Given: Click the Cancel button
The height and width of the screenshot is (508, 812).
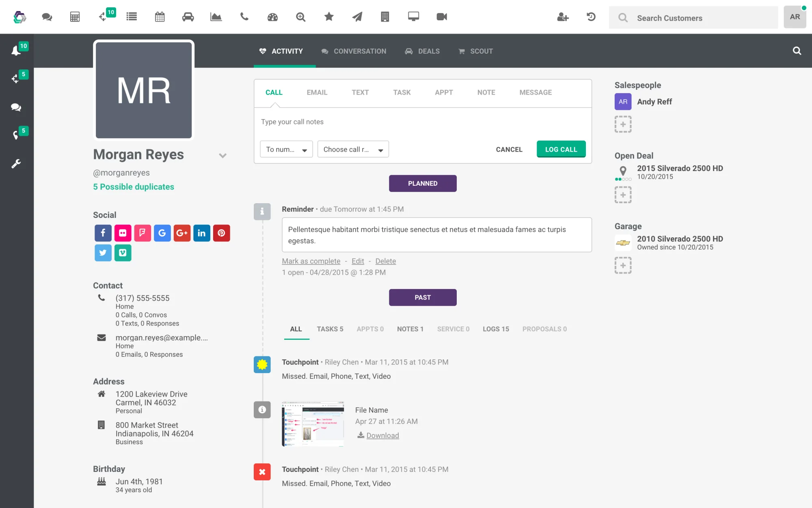Looking at the screenshot, I should pos(509,150).
